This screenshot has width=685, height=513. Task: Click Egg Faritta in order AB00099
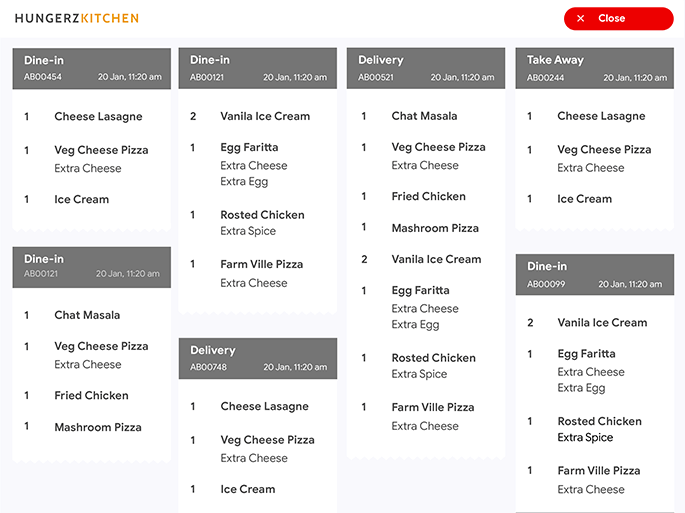pyautogui.click(x=586, y=354)
